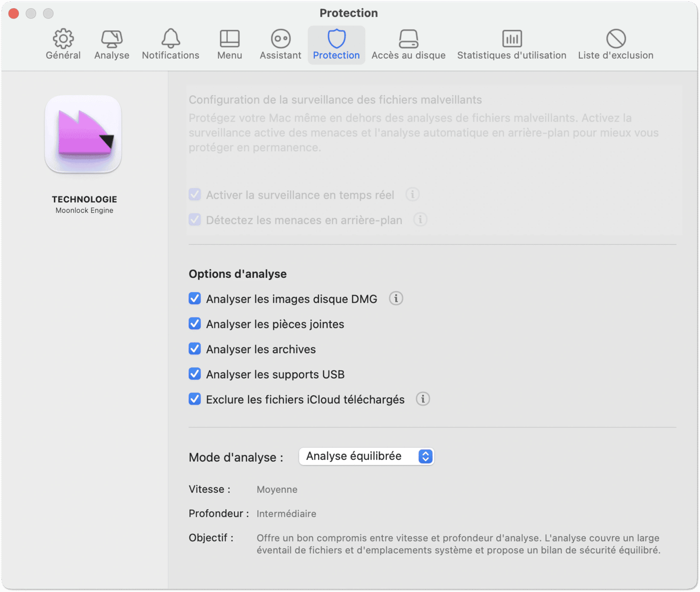700x592 pixels.
Task: Open the Assistant icon tab
Action: pos(281,45)
